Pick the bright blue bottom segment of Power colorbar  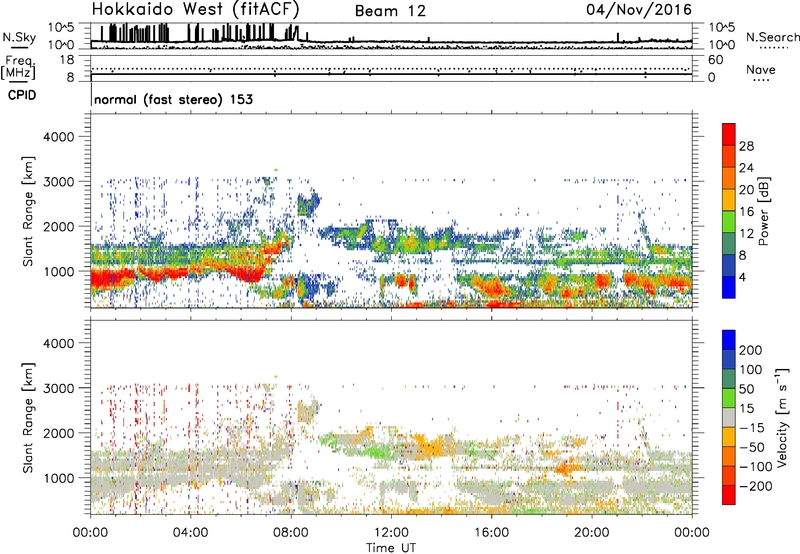tap(729, 287)
